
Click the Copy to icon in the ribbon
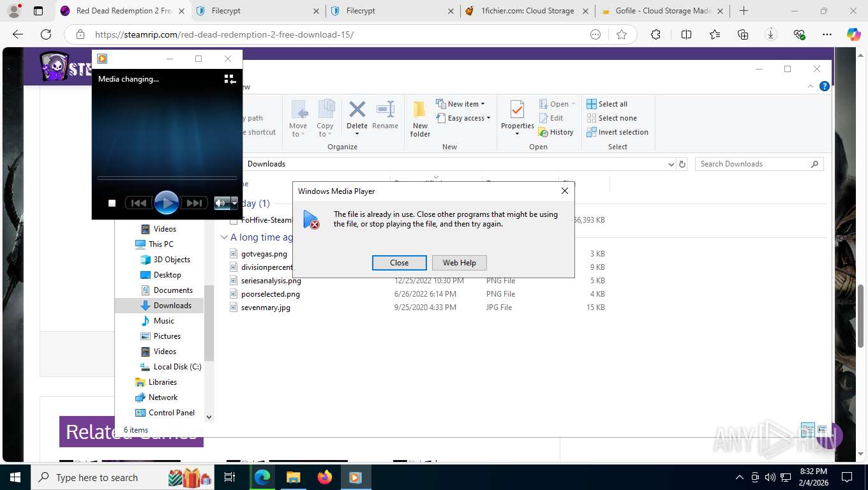click(325, 110)
